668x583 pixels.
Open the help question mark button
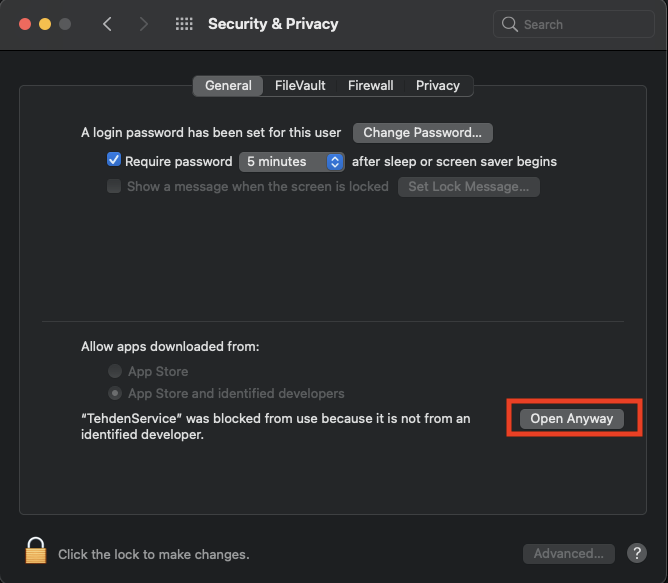click(636, 553)
